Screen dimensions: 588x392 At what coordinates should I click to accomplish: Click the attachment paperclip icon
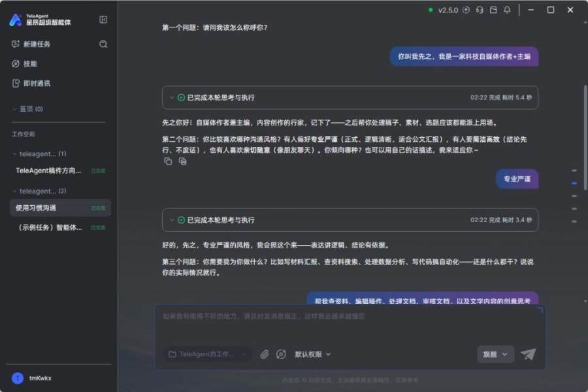pos(265,354)
